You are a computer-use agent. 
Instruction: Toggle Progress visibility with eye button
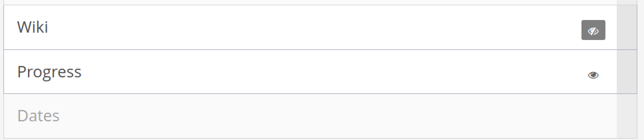pos(593,75)
